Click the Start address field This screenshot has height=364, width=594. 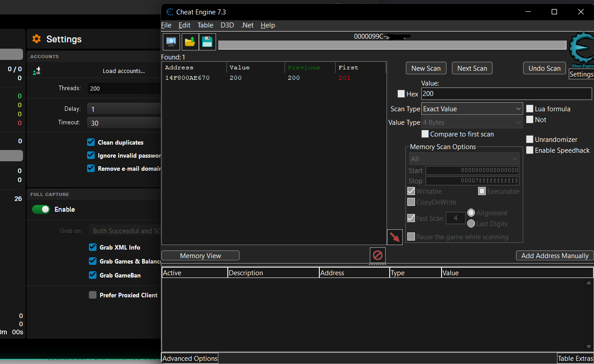coord(472,170)
